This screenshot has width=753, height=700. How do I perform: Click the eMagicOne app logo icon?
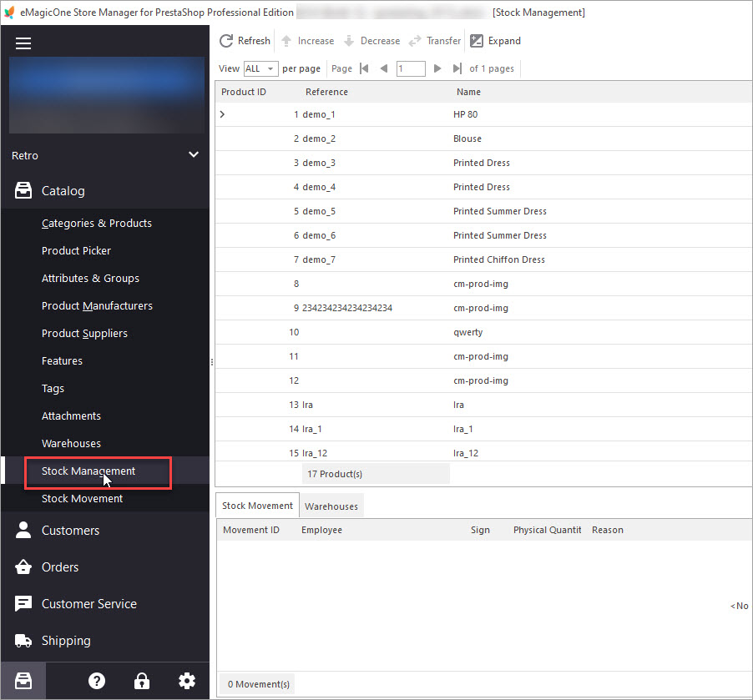click(x=9, y=13)
